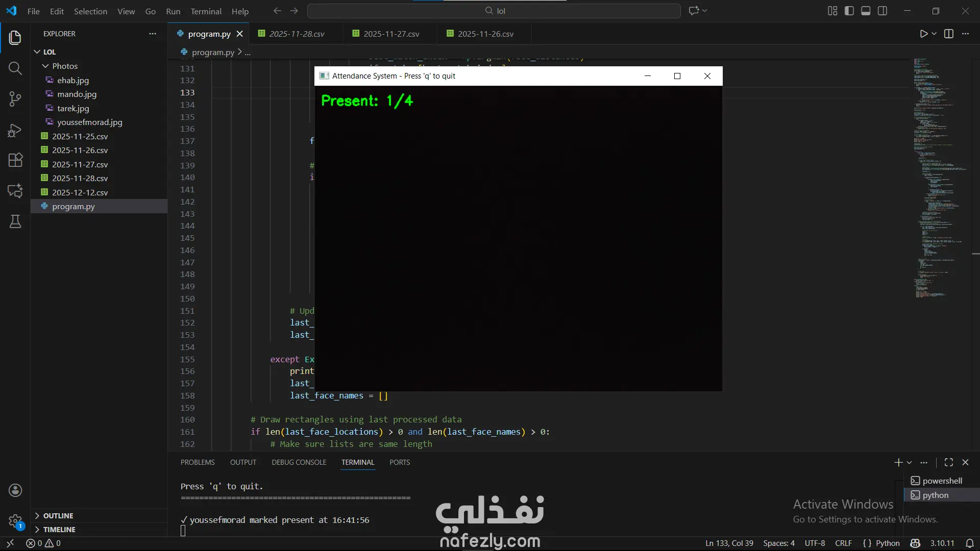Open the Terminal menu
Image resolution: width=980 pixels, height=551 pixels.
[x=206, y=11]
